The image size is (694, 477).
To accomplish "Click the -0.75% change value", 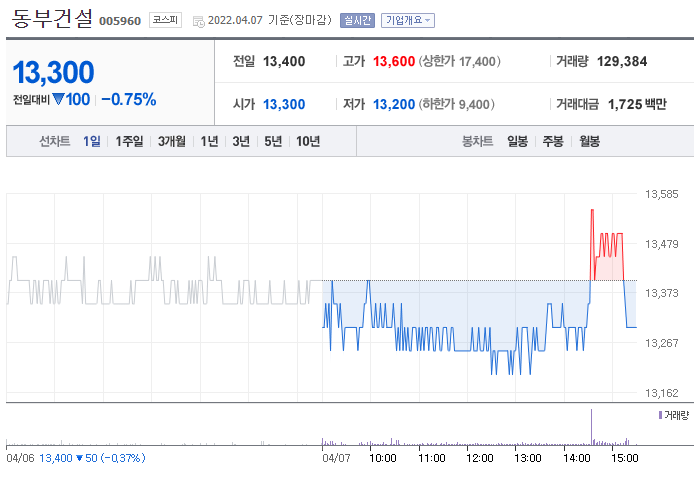I will point(129,100).
